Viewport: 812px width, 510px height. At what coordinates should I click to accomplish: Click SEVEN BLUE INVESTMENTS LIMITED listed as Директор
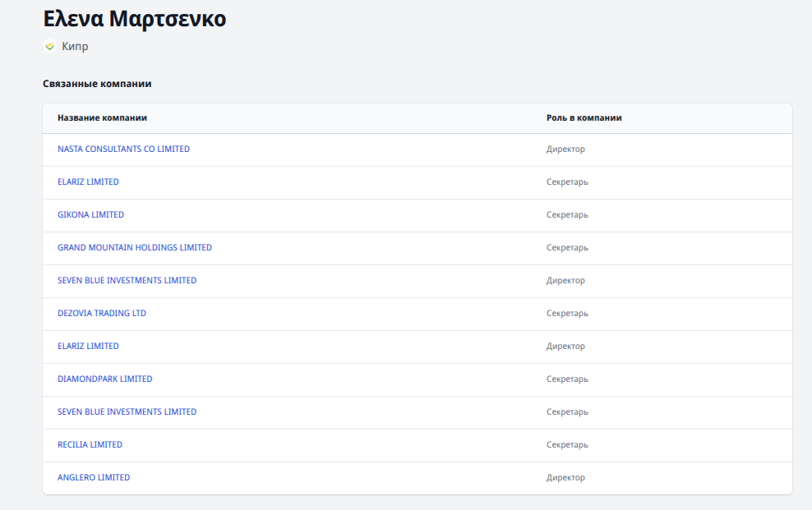point(127,281)
